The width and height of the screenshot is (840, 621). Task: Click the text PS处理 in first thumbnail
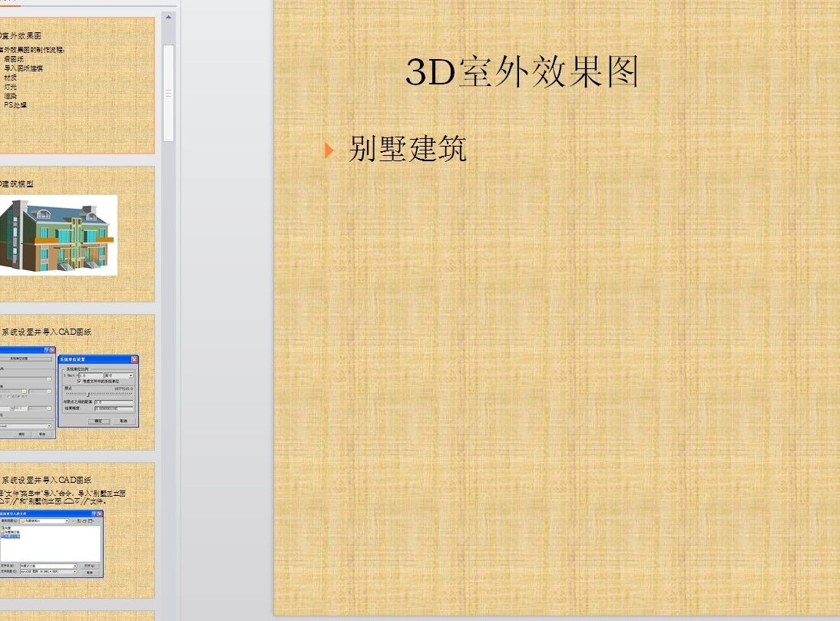click(15, 105)
